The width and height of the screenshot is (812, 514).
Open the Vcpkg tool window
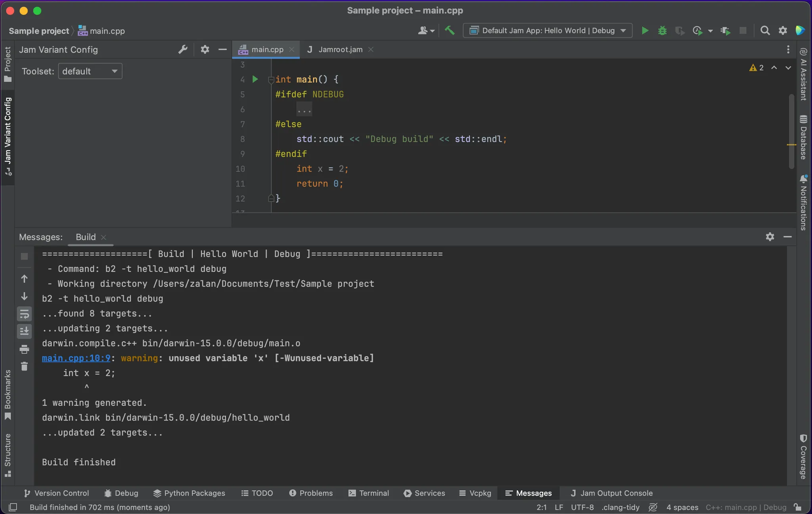pos(475,493)
